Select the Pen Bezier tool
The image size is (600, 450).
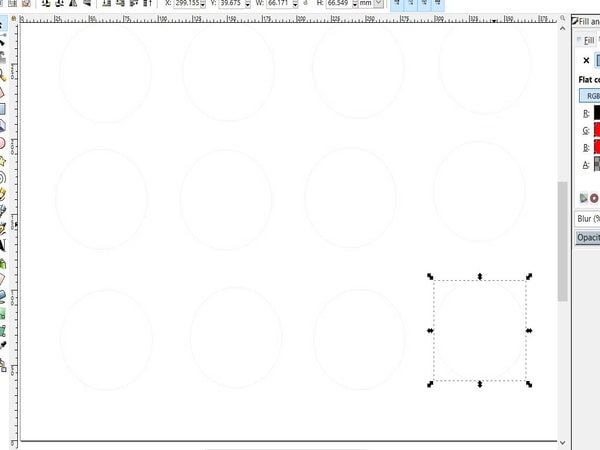(x=2, y=211)
